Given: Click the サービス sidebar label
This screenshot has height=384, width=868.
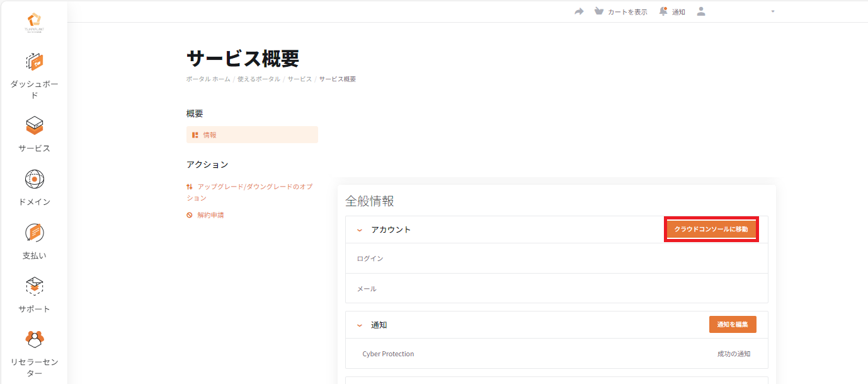Looking at the screenshot, I should 34,148.
